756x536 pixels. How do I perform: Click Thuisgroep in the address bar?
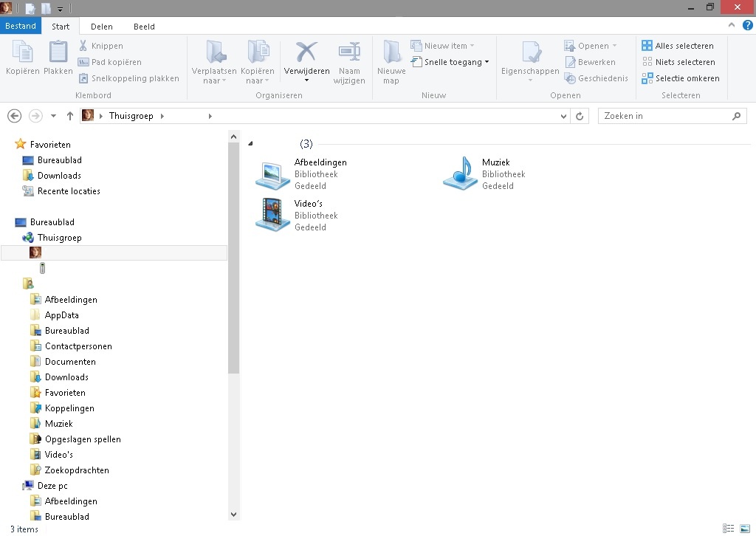click(131, 116)
